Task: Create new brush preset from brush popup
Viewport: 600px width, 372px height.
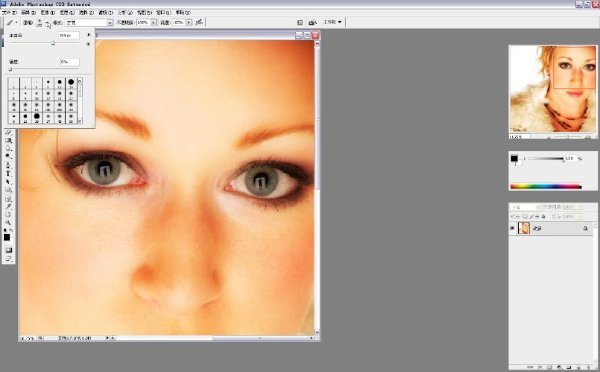Action: 88,44
